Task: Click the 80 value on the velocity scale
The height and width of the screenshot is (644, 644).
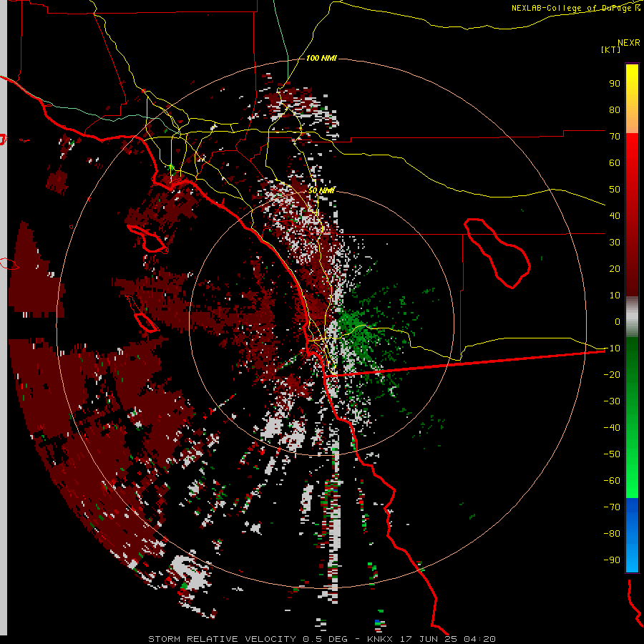Action: [x=615, y=109]
